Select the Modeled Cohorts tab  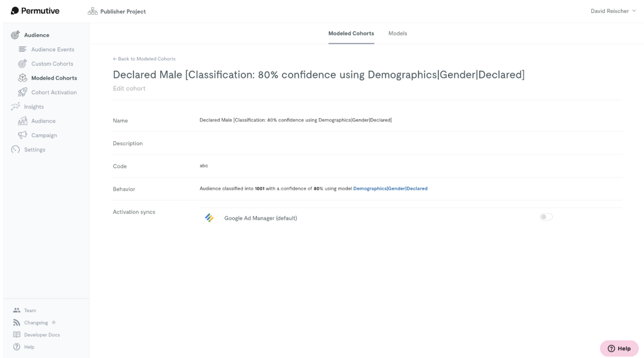pyautogui.click(x=351, y=33)
